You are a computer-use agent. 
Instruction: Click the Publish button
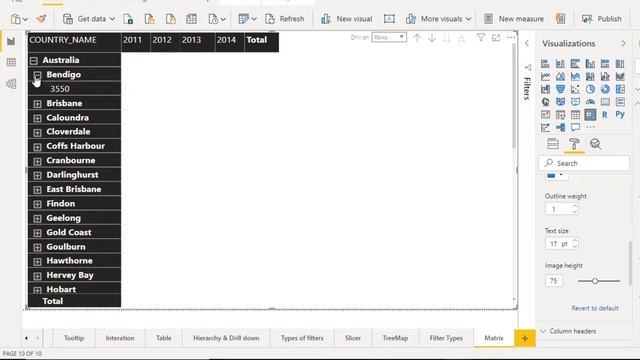pos(602,19)
